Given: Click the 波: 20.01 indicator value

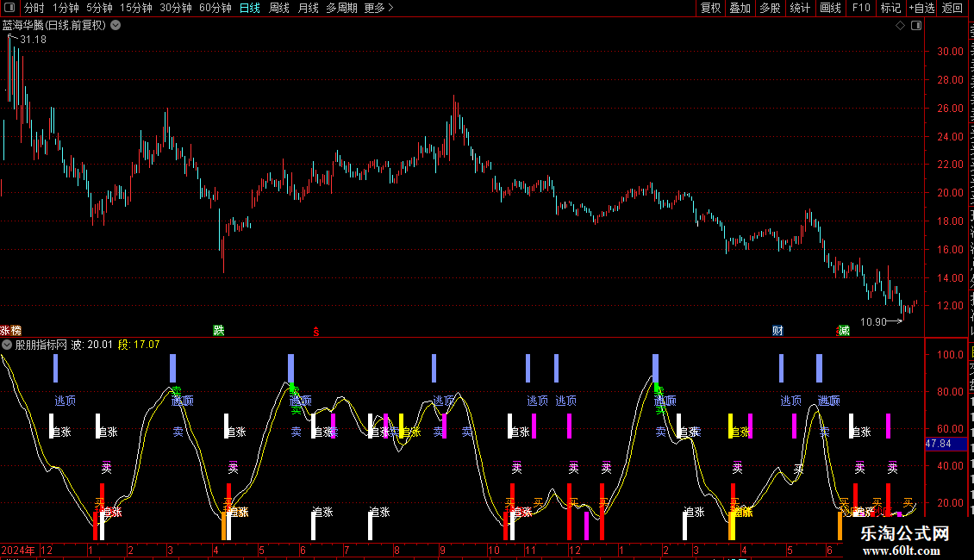Looking at the screenshot, I should (92, 345).
